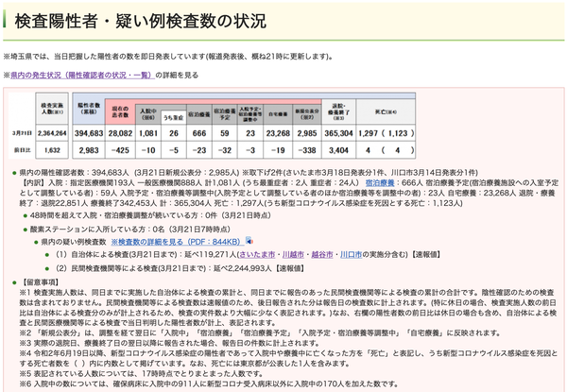Screen dimensions: 567x392
Task: Click the 検査実施人数 table header
Action: point(52,109)
